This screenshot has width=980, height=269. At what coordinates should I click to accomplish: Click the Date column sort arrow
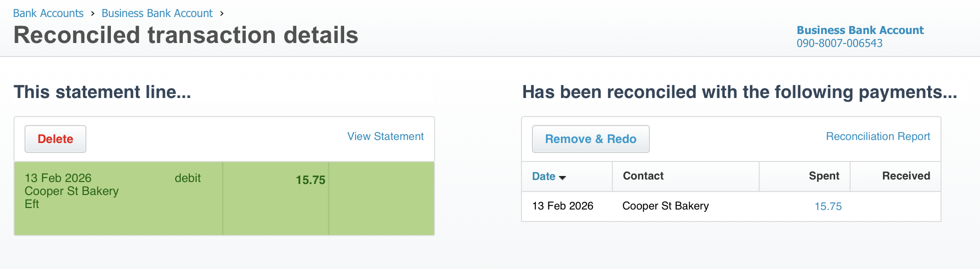point(562,177)
